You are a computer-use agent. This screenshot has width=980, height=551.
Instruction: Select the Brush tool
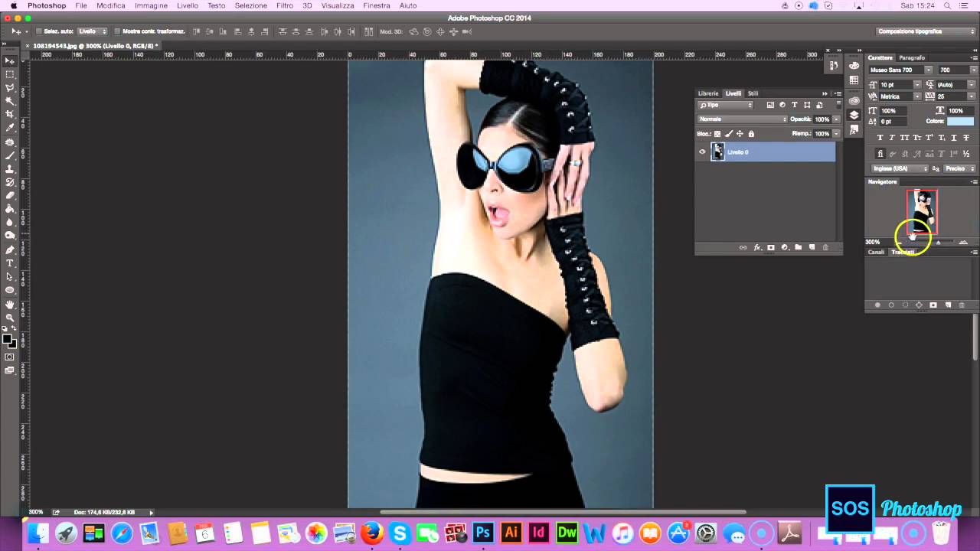click(x=10, y=155)
